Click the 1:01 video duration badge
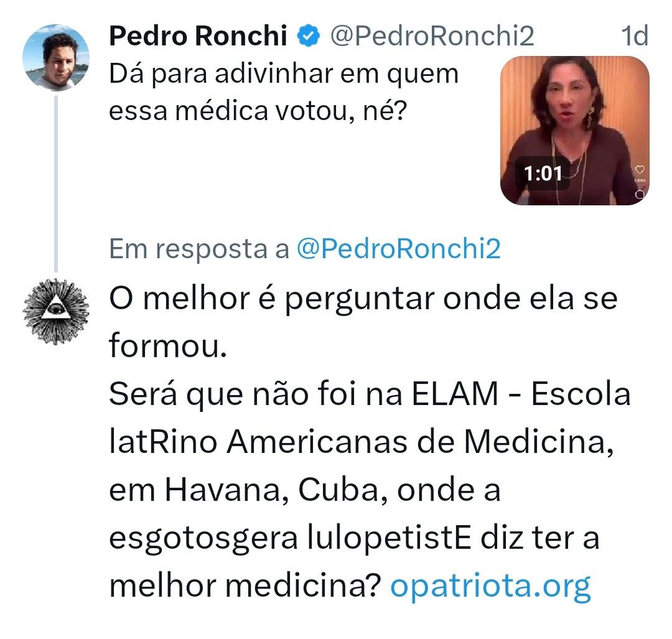This screenshot has height=639, width=672. point(543,173)
